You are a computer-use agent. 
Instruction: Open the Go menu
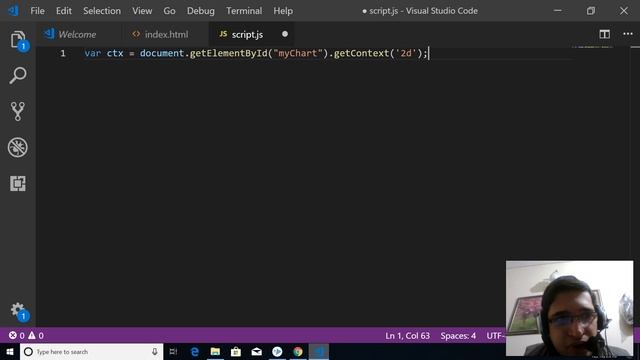[169, 11]
